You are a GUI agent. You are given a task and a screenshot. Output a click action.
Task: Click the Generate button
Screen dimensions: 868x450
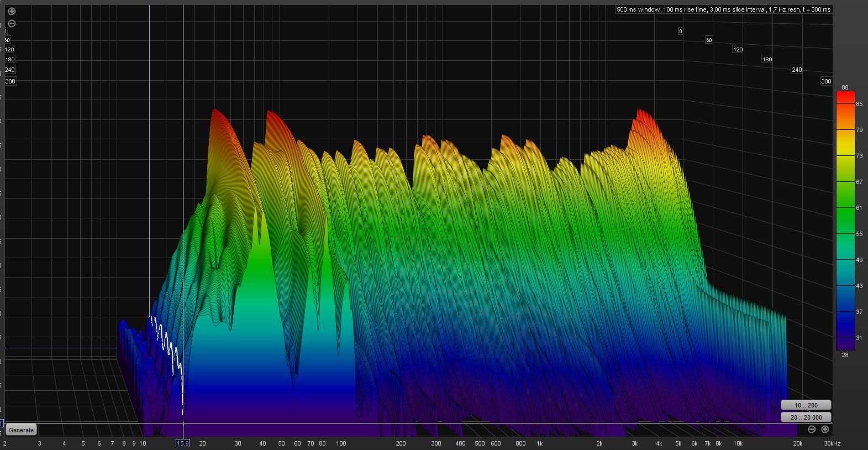[21, 430]
